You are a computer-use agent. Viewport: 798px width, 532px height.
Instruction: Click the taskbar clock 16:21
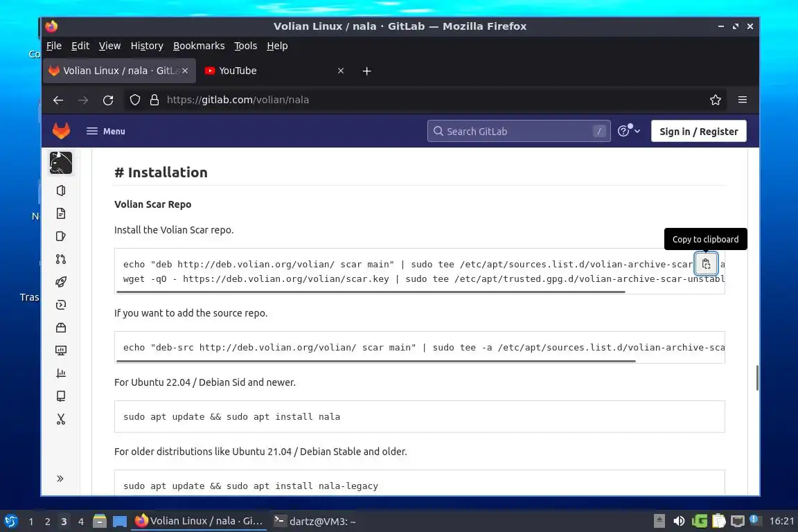click(781, 521)
